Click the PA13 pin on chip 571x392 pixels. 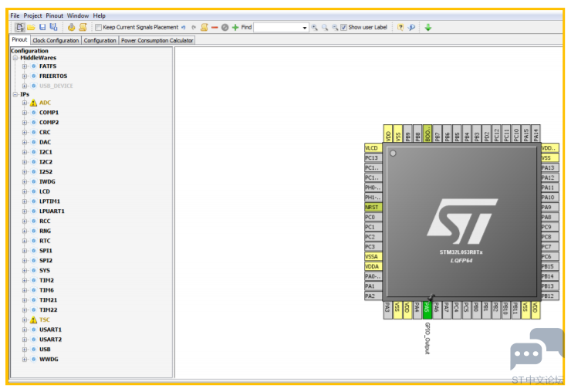click(x=549, y=167)
